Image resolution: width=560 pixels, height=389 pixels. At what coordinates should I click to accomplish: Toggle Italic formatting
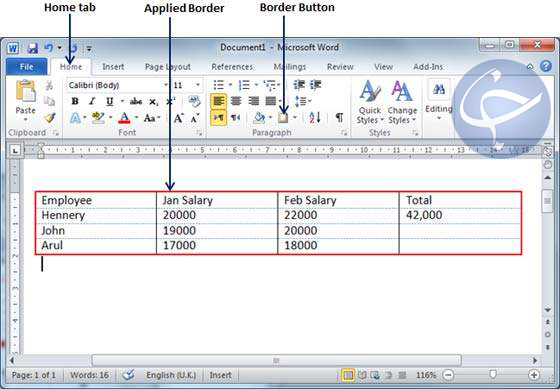point(92,101)
